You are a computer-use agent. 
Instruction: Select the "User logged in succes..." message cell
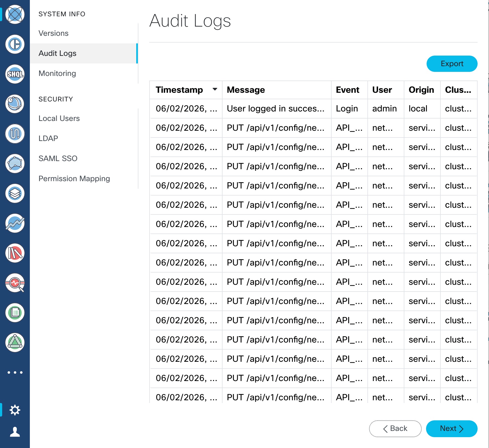[277, 108]
